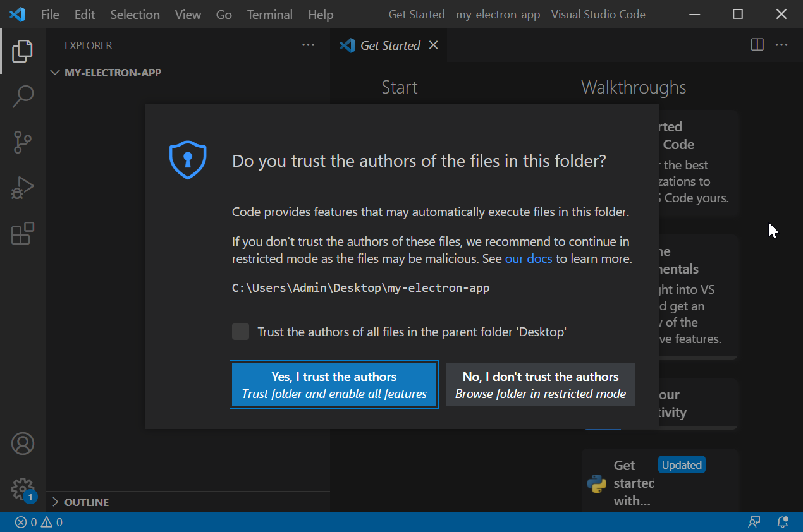Click the VS Code logo in title bar
803x532 pixels.
tap(17, 14)
